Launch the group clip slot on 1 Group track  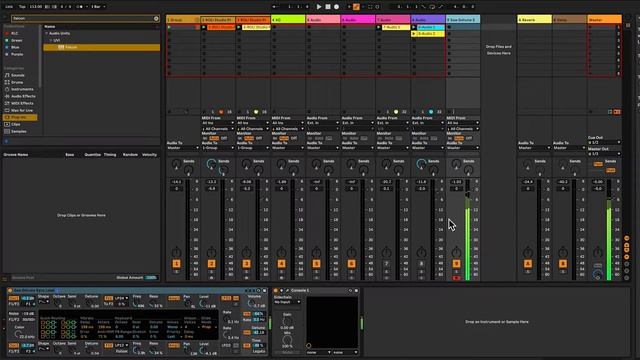point(169,27)
